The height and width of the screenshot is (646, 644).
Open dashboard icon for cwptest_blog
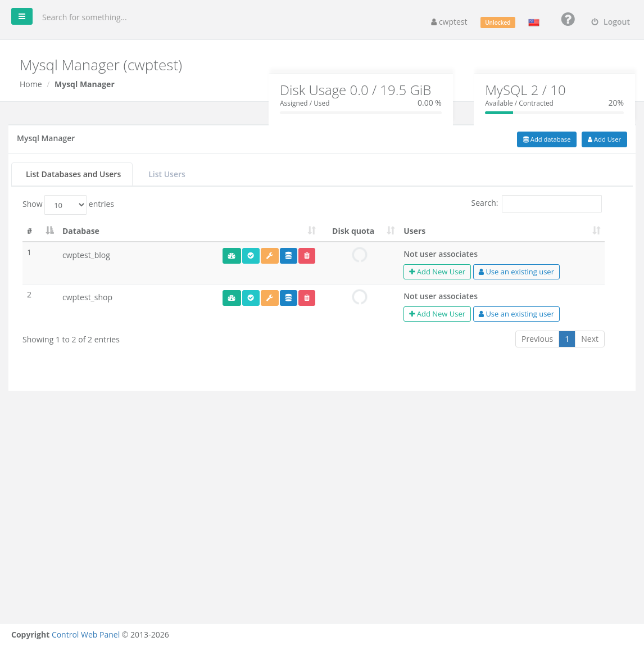(x=232, y=256)
